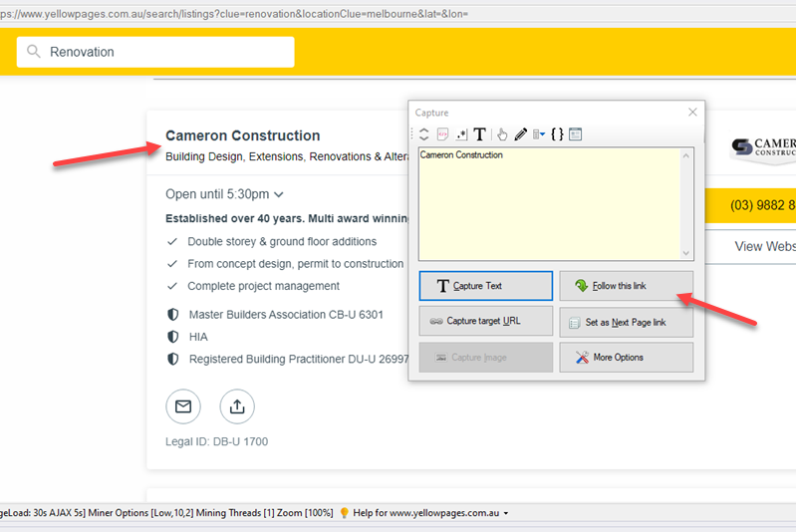Click the share upload icon under Cameron Construction
Image resolution: width=796 pixels, height=532 pixels.
(x=237, y=406)
